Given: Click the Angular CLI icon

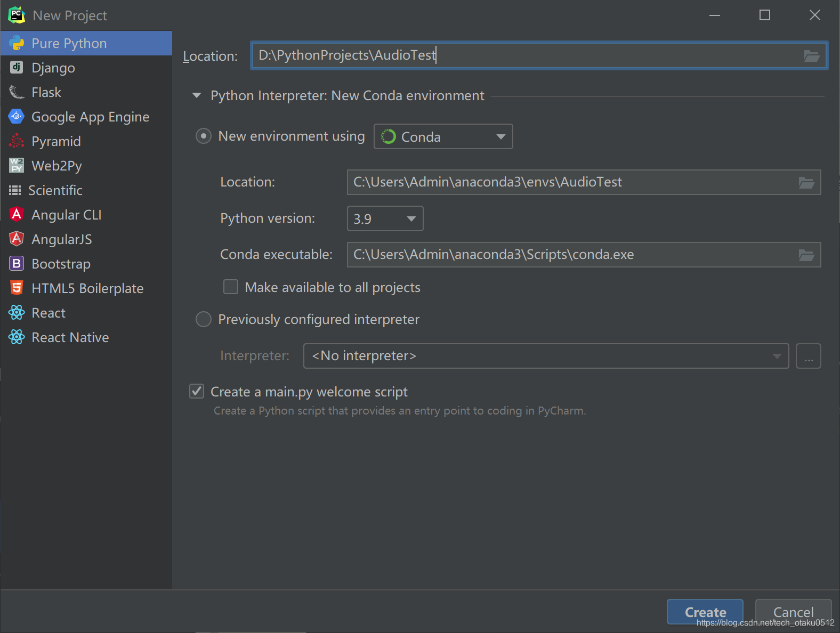Looking at the screenshot, I should pyautogui.click(x=17, y=214).
